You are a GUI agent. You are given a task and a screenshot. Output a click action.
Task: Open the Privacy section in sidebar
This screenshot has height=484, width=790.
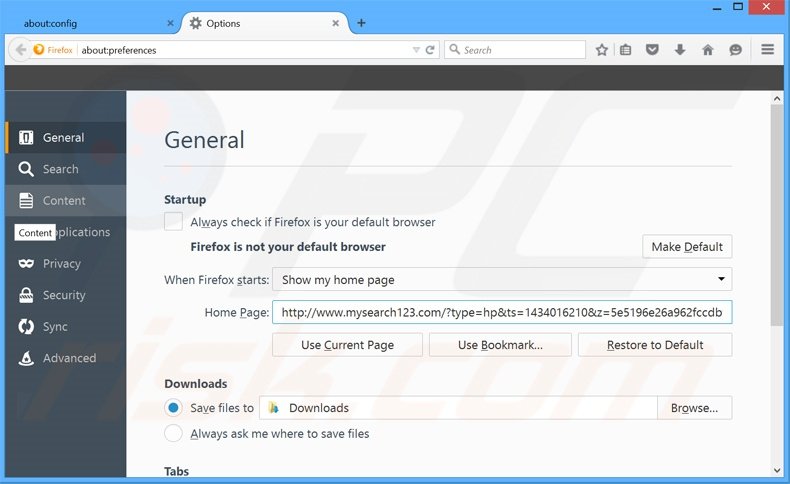pos(61,264)
